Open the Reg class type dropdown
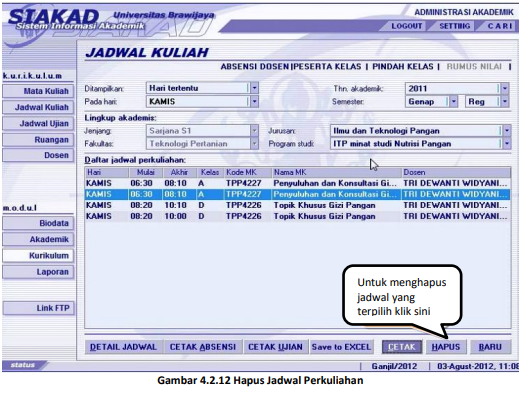520x394 pixels. 505,101
